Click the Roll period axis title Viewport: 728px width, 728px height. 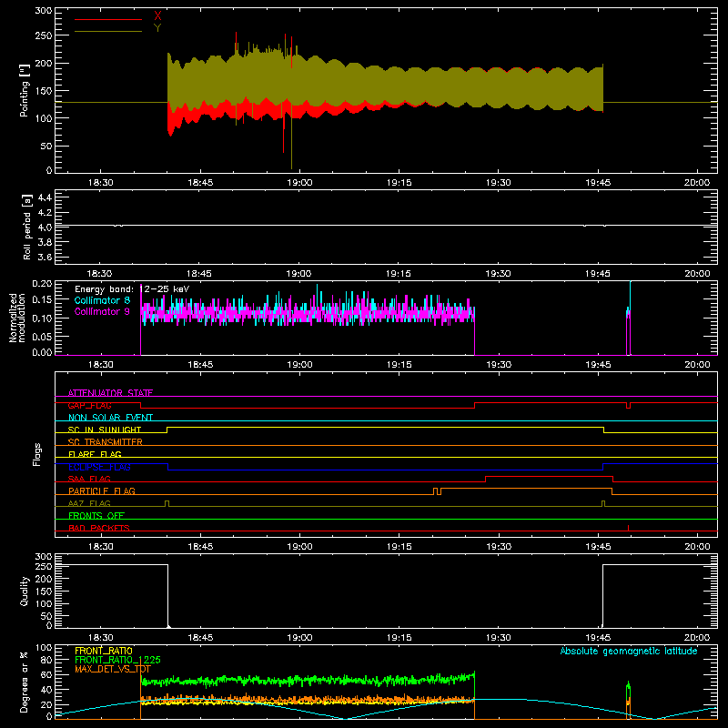[26, 227]
